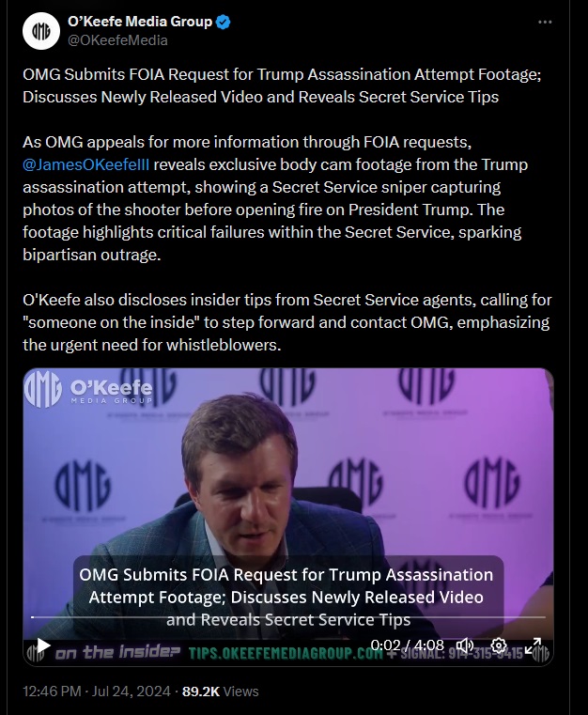
Task: Open the O'Keefe Media Group profile avatar
Action: 41,31
